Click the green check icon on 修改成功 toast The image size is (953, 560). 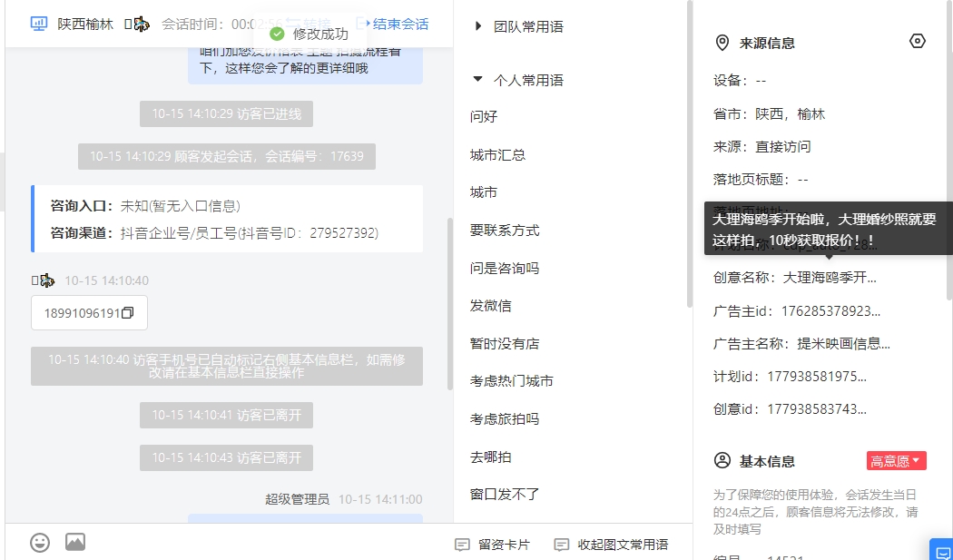[277, 34]
